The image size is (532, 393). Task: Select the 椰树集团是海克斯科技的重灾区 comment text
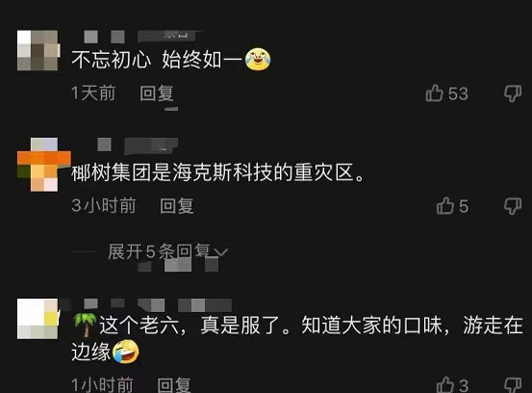point(217,172)
